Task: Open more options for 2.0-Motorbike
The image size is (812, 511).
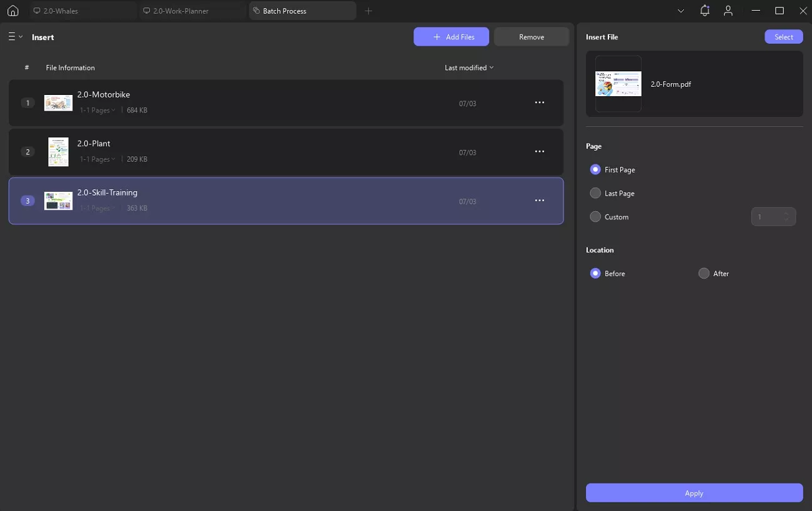Action: click(x=540, y=102)
